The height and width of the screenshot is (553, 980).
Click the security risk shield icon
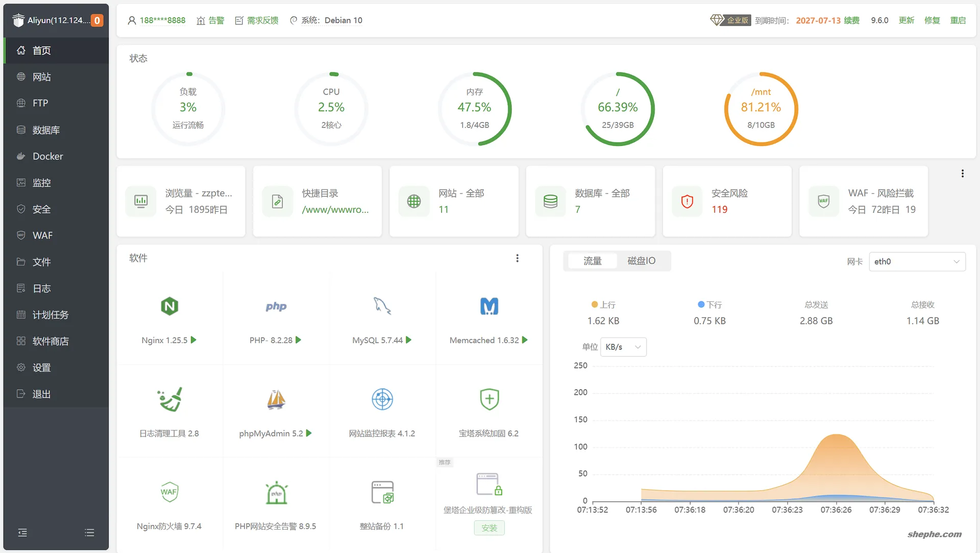point(687,201)
